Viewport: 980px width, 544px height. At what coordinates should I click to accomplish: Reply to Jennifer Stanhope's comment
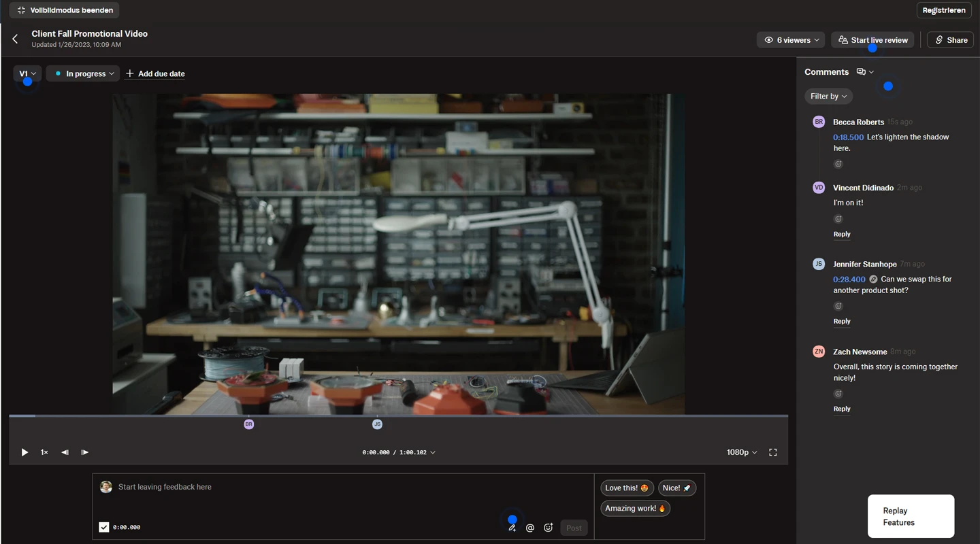tap(842, 321)
